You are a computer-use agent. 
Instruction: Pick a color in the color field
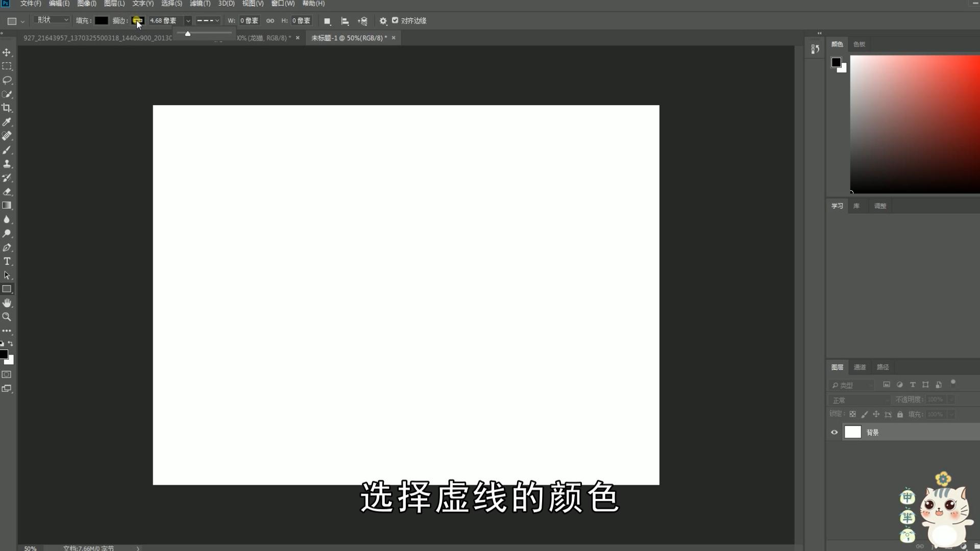[x=915, y=124]
